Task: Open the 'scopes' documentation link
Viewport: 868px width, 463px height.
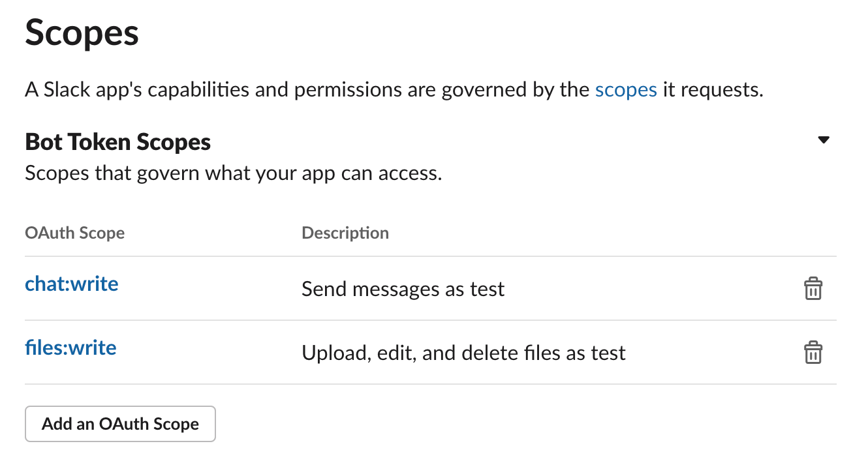Action: pyautogui.click(x=626, y=89)
